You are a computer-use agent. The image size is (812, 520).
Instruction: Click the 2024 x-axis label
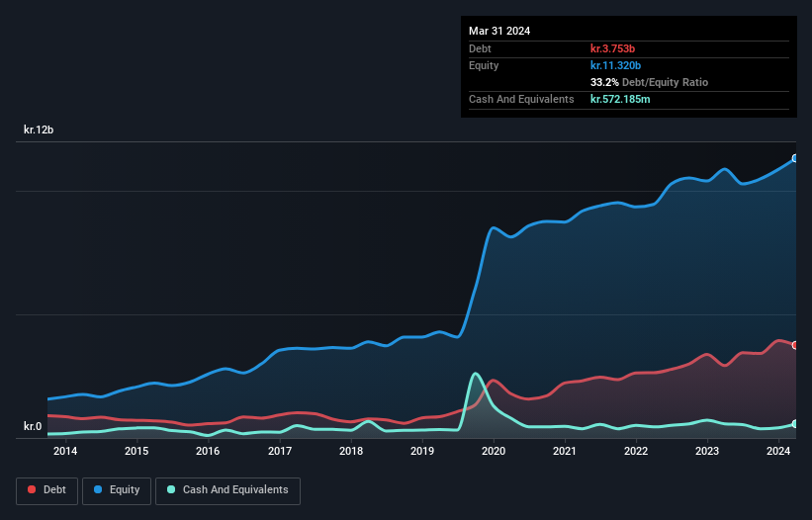(778, 451)
